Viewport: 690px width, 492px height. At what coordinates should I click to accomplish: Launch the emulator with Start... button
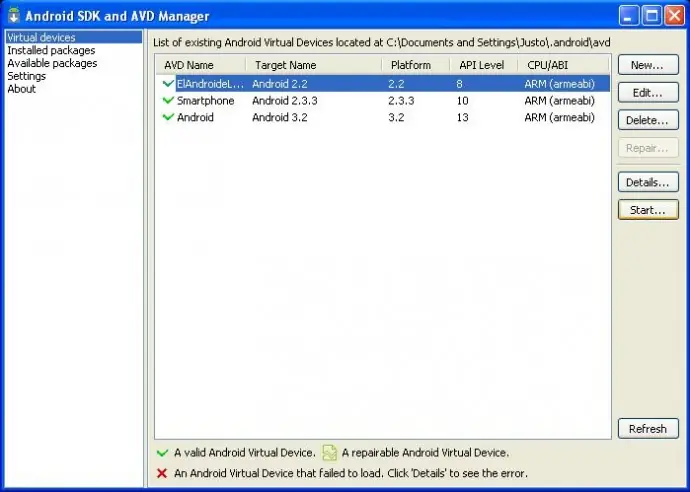pyautogui.click(x=648, y=210)
